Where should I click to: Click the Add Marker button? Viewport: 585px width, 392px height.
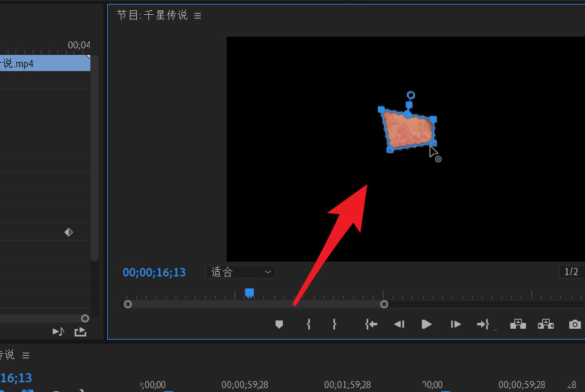pos(279,324)
